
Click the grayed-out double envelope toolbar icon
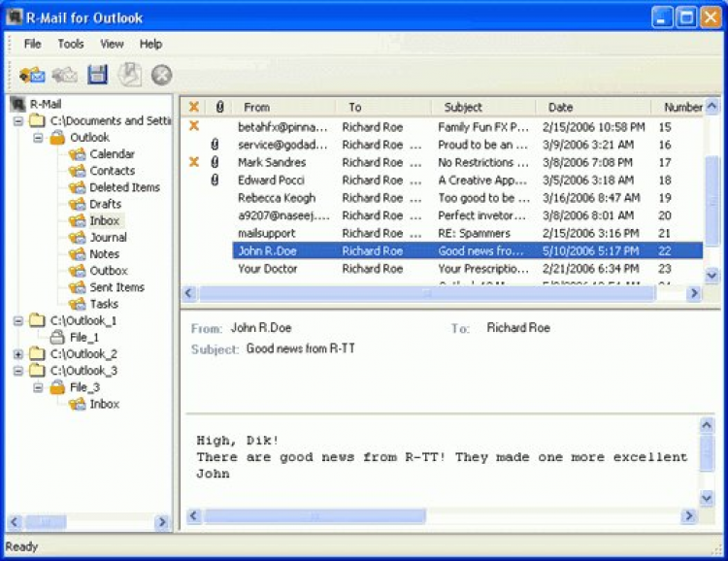coord(65,75)
